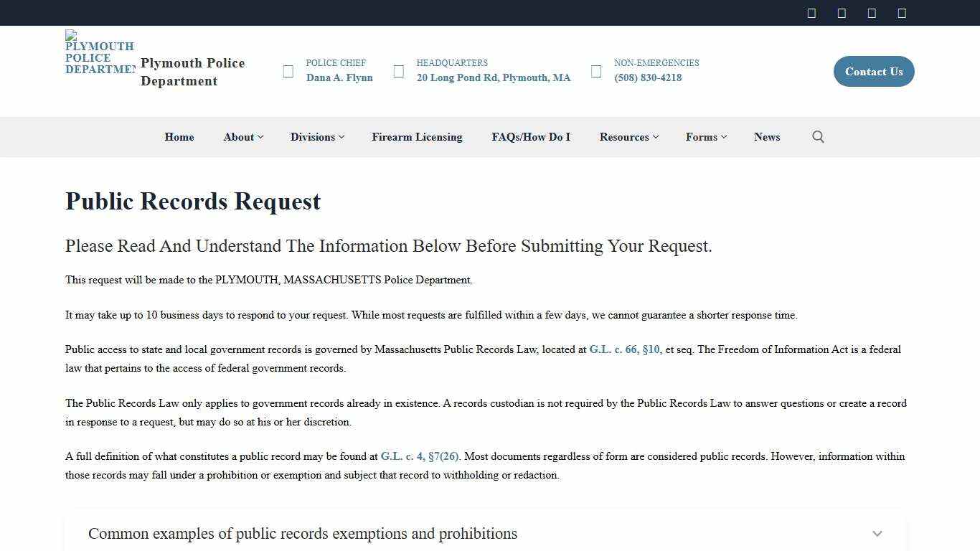980x551 pixels.
Task: Click the third social media icon in top bar
Action: [x=872, y=12]
